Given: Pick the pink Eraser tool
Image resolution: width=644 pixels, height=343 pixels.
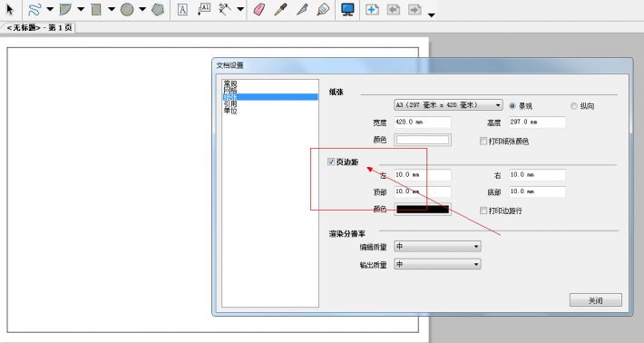Looking at the screenshot, I should [259, 9].
